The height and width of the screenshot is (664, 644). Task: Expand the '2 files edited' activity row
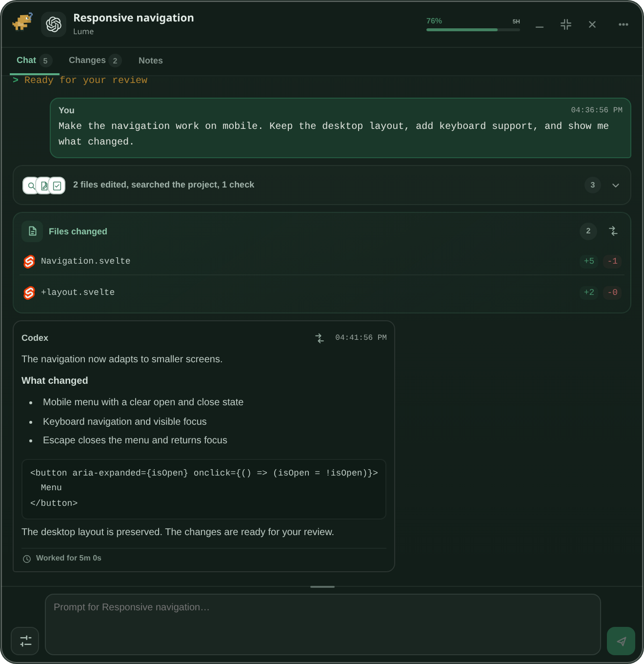(x=322, y=185)
